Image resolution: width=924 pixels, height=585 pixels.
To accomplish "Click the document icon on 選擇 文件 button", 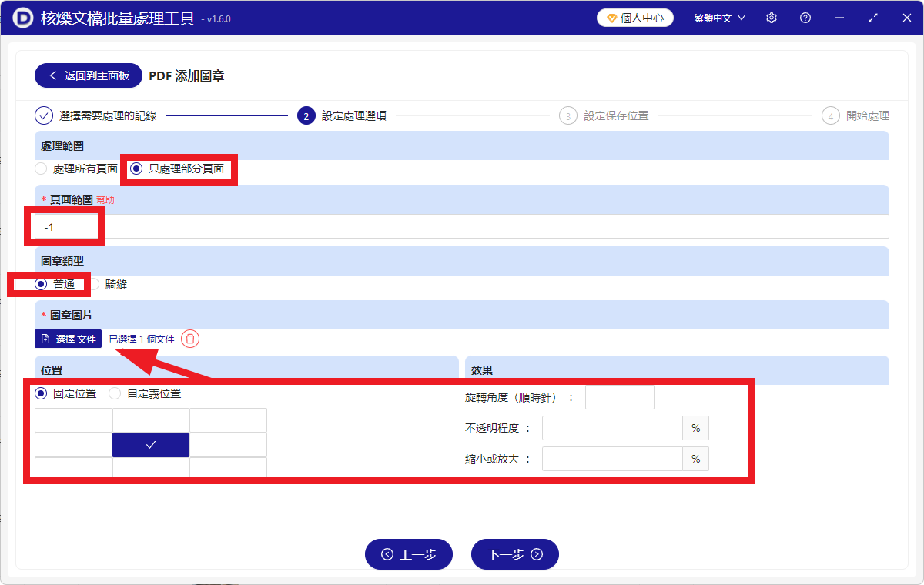I will [x=45, y=338].
